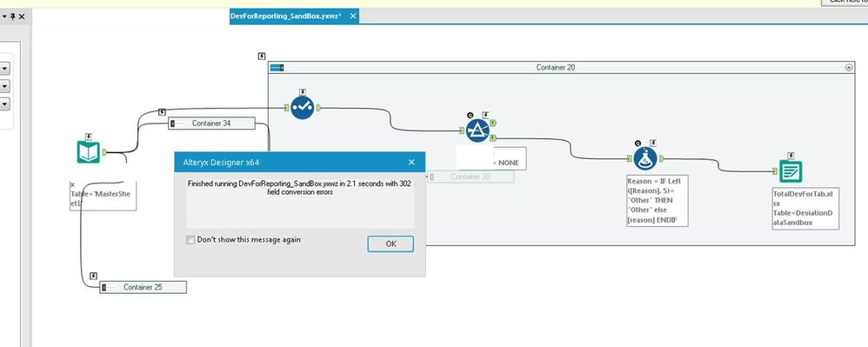This screenshot has width=868, height=347.
Task: Click lightning badge above Container 20
Action: 262,57
